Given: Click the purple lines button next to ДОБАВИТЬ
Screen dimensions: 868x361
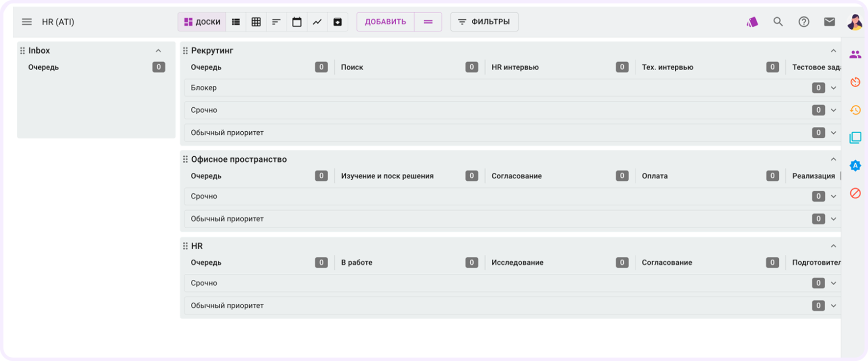Looking at the screenshot, I should tap(428, 22).
